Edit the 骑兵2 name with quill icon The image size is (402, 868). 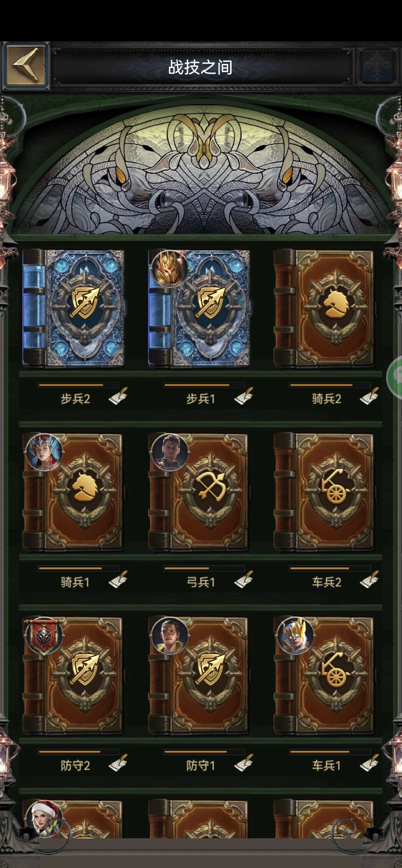[369, 396]
